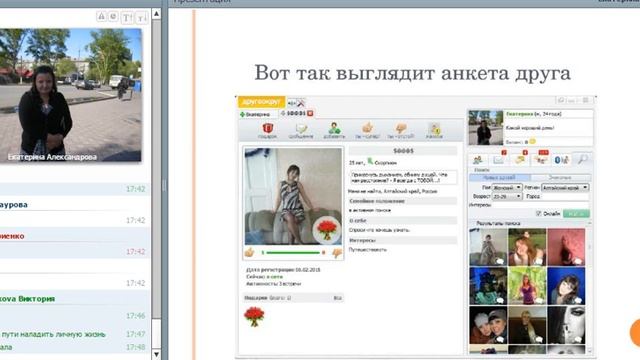Open the magnifier search tab
This screenshot has width=640, height=360.
pos(582,159)
